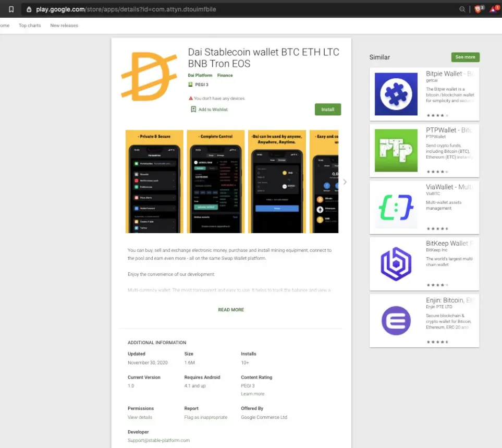The height and width of the screenshot is (448, 502).
Task: Open the Brave shields icon
Action: (479, 9)
